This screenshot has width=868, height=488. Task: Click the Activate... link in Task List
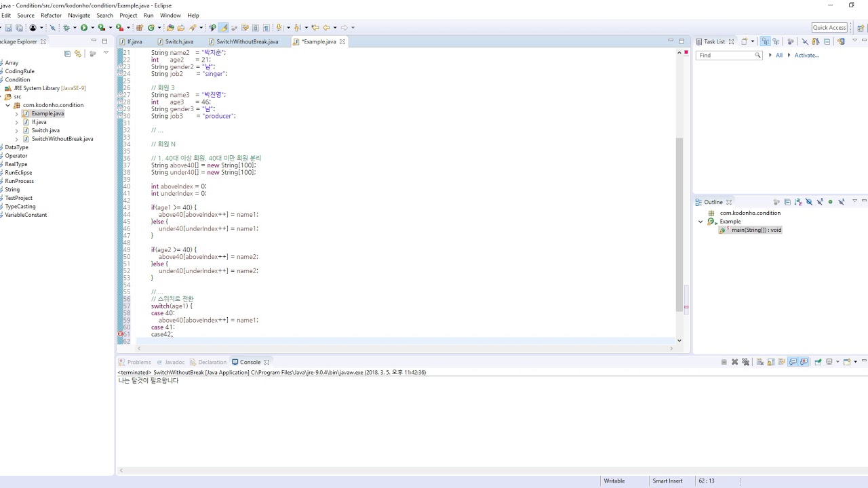coord(806,55)
